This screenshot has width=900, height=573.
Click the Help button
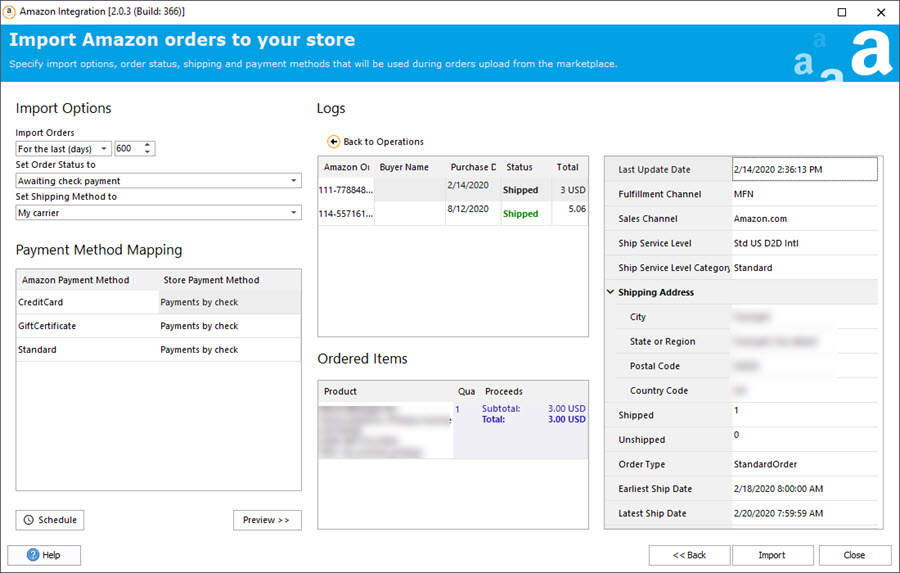tap(44, 555)
